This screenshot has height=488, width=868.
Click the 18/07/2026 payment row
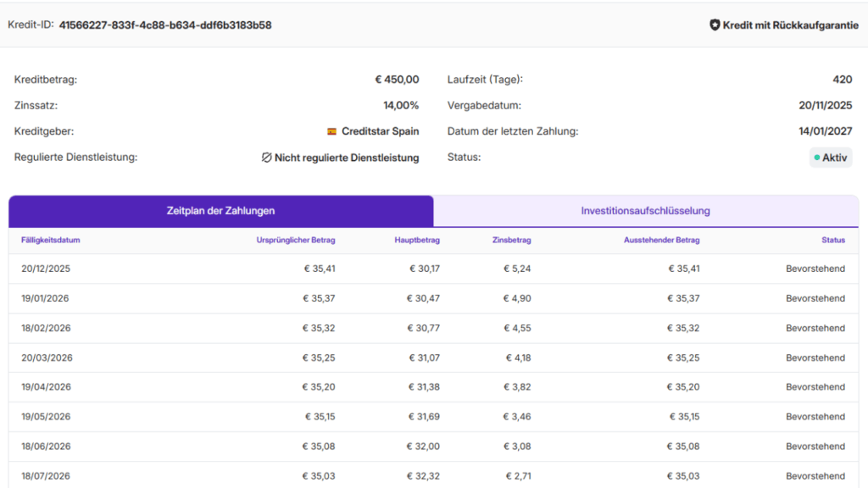433,475
